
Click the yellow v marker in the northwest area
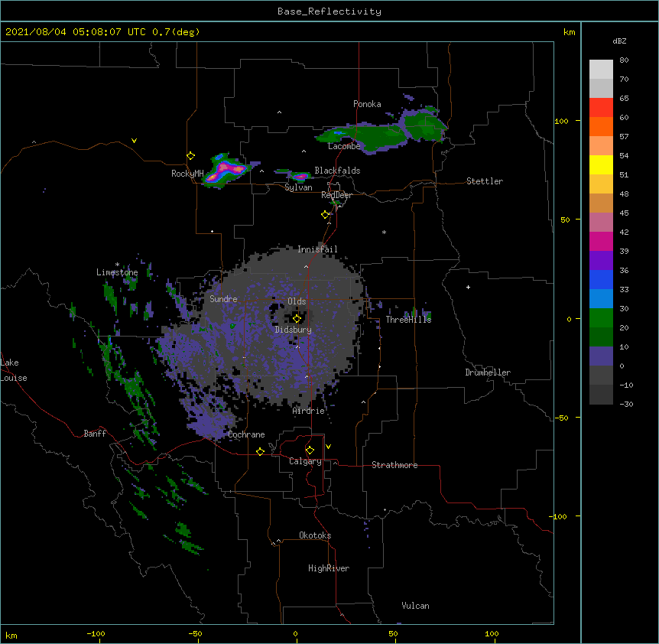tap(134, 141)
